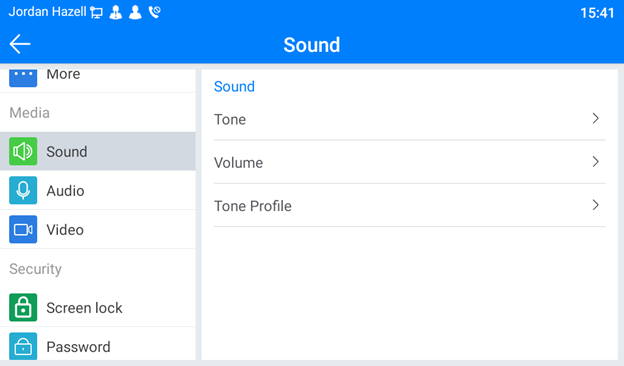Click the 15:41 clock display
624x366 pixels.
pyautogui.click(x=597, y=13)
